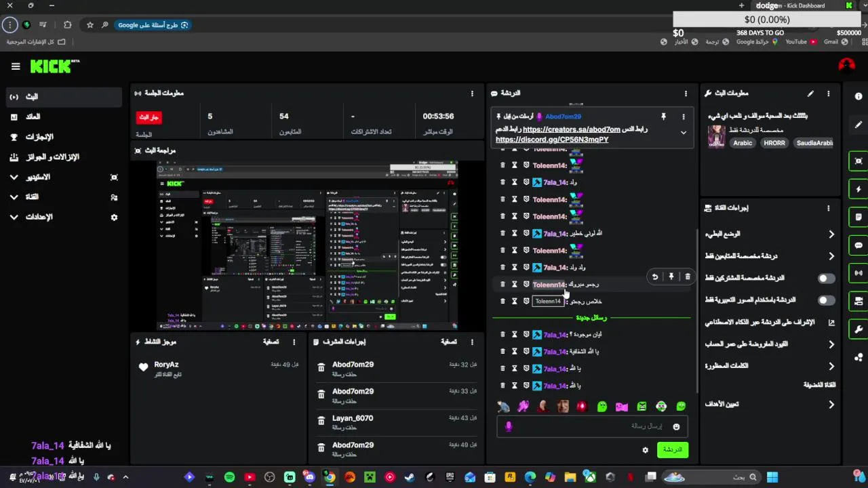This screenshot has width=868, height=488.
Task: Select wrench widget in right rail
Action: 859,329
